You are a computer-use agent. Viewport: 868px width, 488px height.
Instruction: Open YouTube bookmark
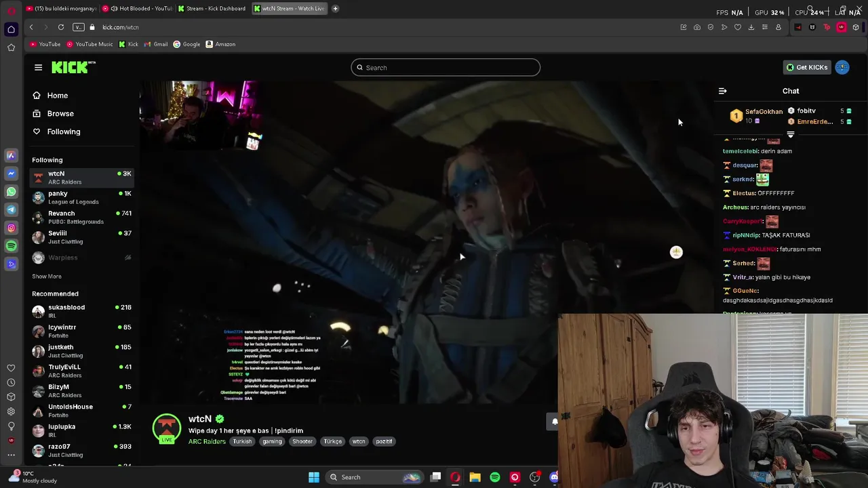[45, 44]
